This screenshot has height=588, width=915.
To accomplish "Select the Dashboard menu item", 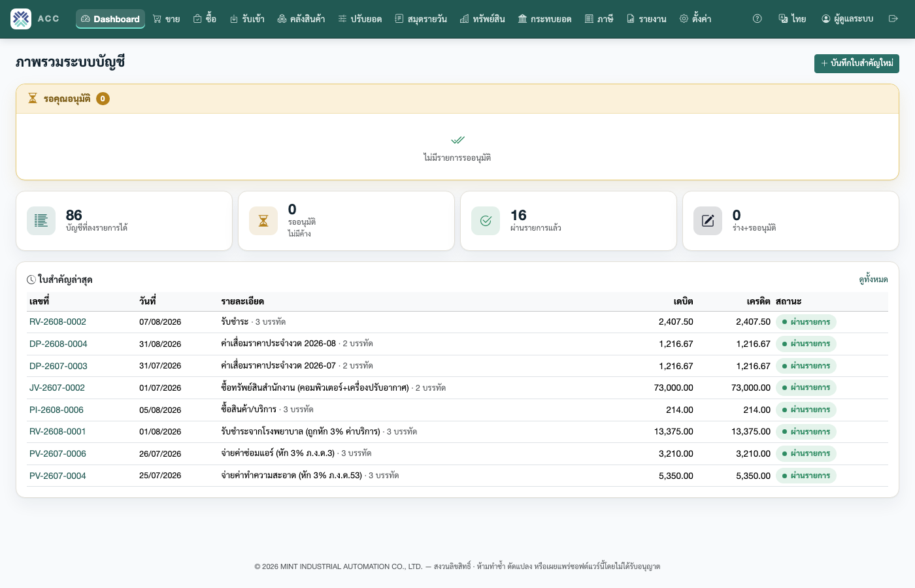I will tap(110, 19).
